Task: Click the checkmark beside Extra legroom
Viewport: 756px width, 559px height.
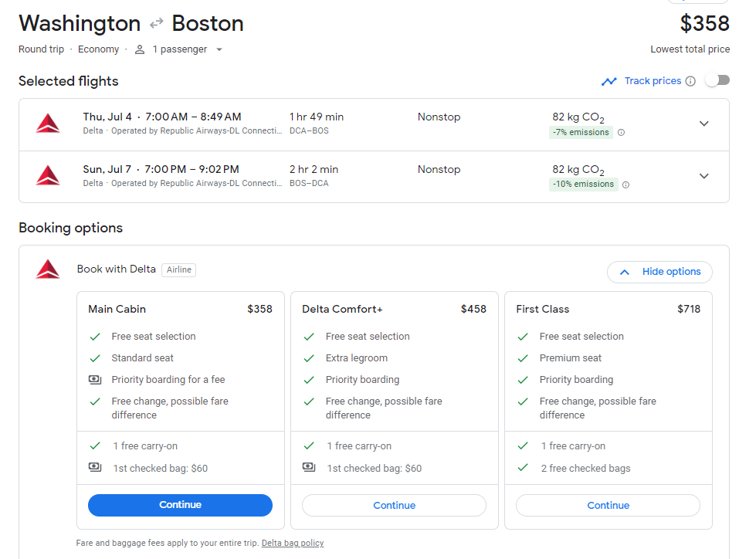Action: [309, 358]
